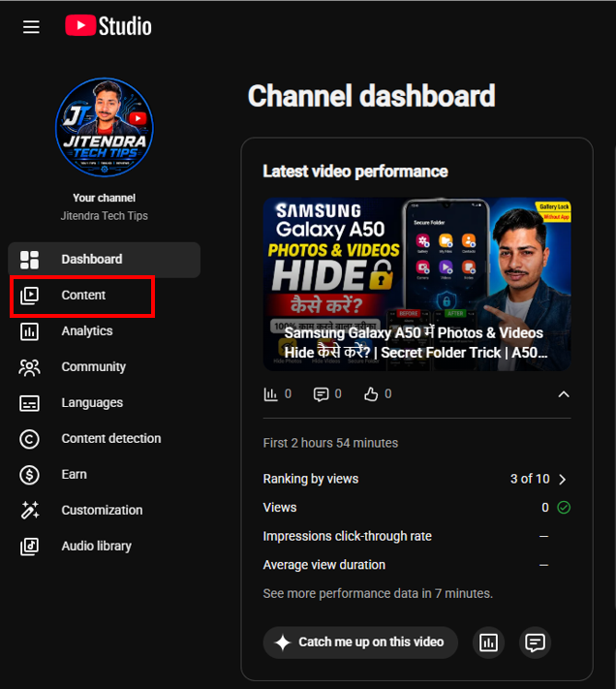The image size is (616, 689).
Task: Click the Community people icon
Action: pyautogui.click(x=29, y=367)
